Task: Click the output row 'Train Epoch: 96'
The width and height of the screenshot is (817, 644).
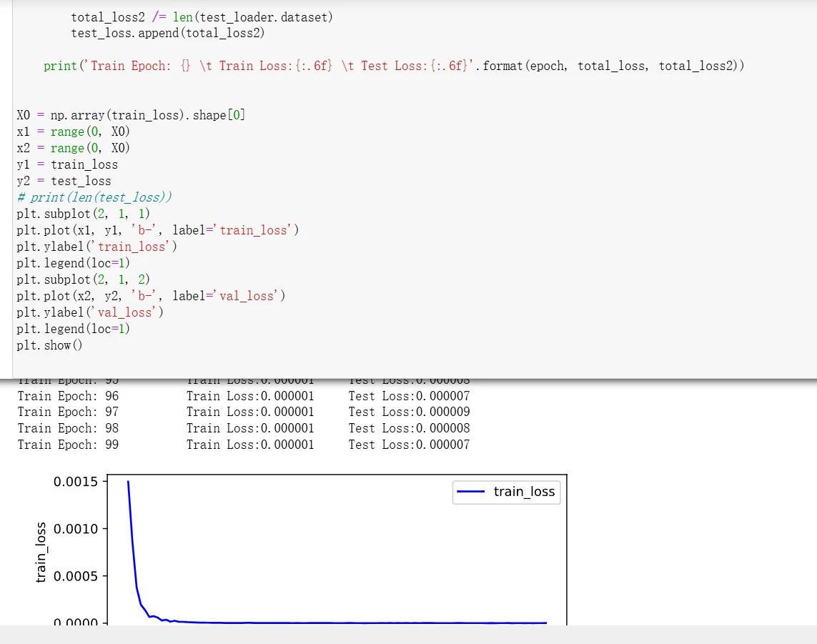Action: pyautogui.click(x=244, y=396)
